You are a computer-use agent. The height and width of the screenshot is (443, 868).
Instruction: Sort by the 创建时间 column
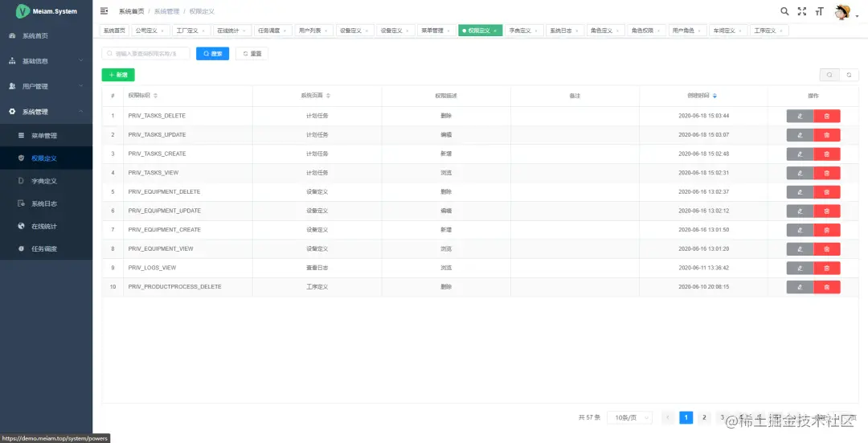pyautogui.click(x=714, y=96)
